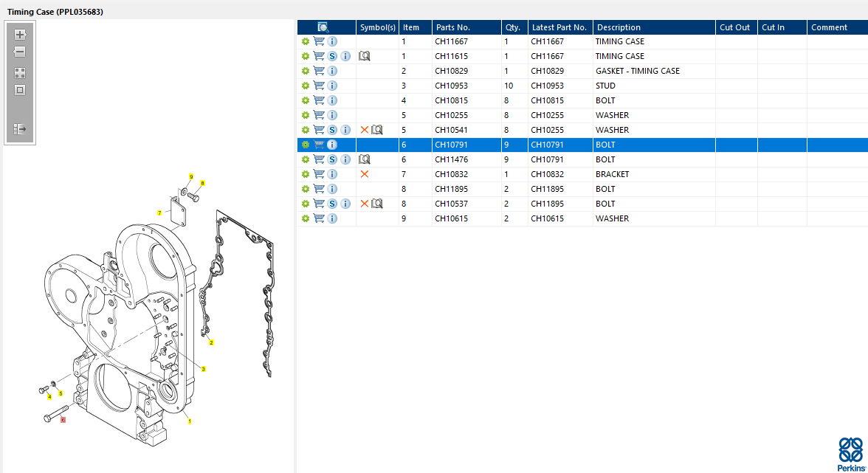Add CH10832 BRACKET to cart

[x=319, y=174]
